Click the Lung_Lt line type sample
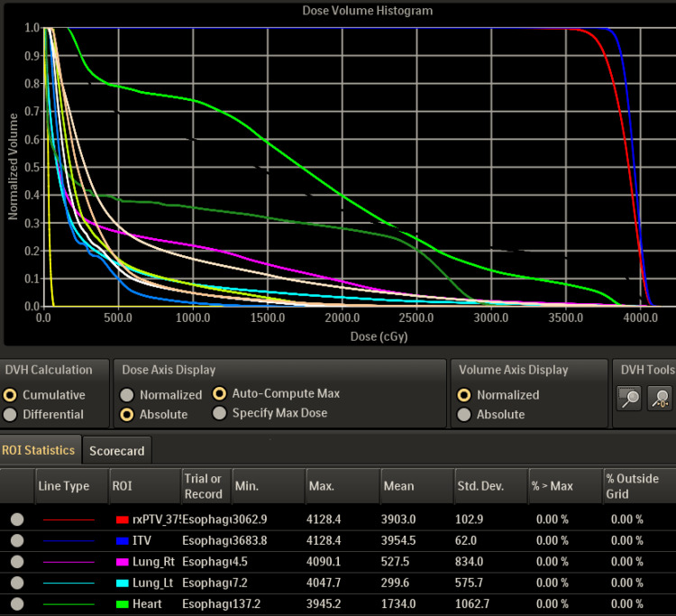The height and width of the screenshot is (616, 676). [69, 584]
